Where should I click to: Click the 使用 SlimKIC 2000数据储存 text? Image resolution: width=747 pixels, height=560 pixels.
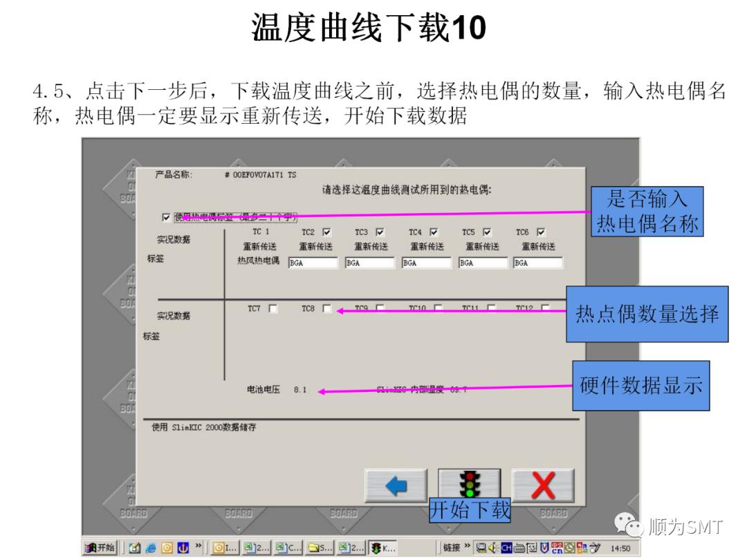click(204, 428)
